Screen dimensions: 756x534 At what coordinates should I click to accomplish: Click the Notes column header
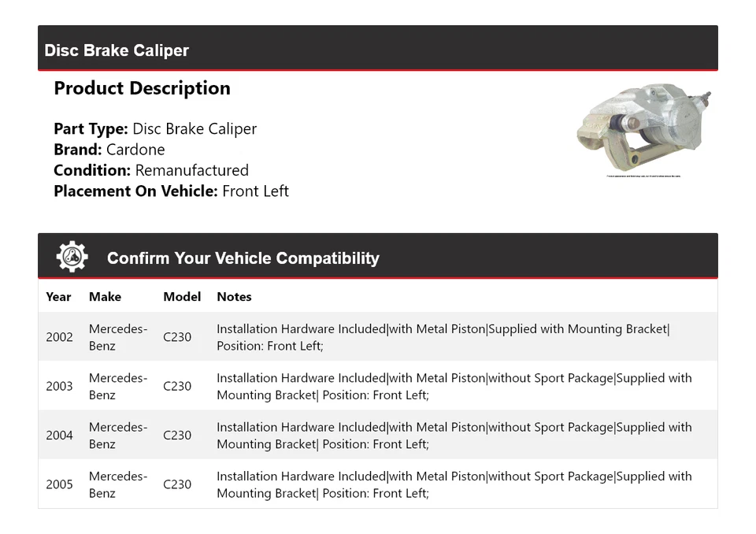click(234, 297)
